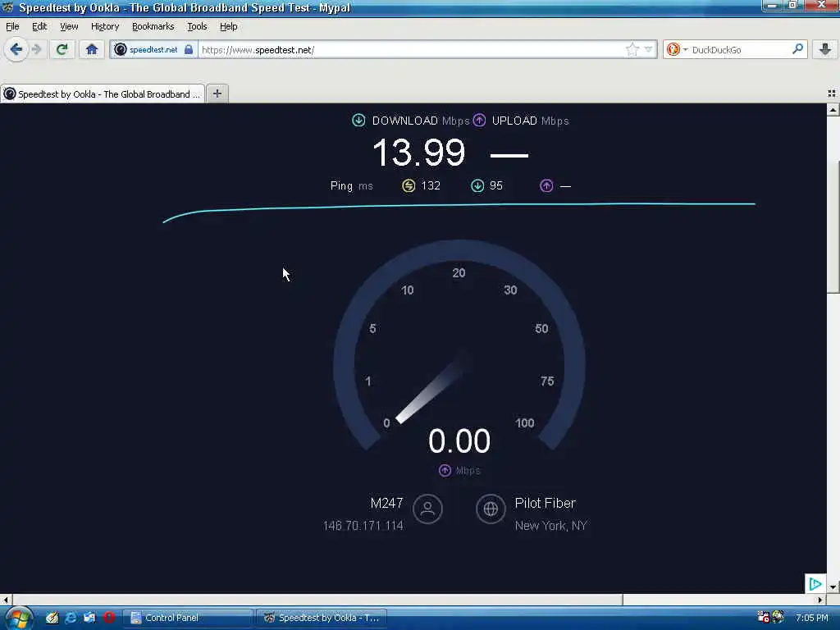Screen dimensions: 840x630
Task: Reload the Speedtest page
Action: click(x=62, y=50)
